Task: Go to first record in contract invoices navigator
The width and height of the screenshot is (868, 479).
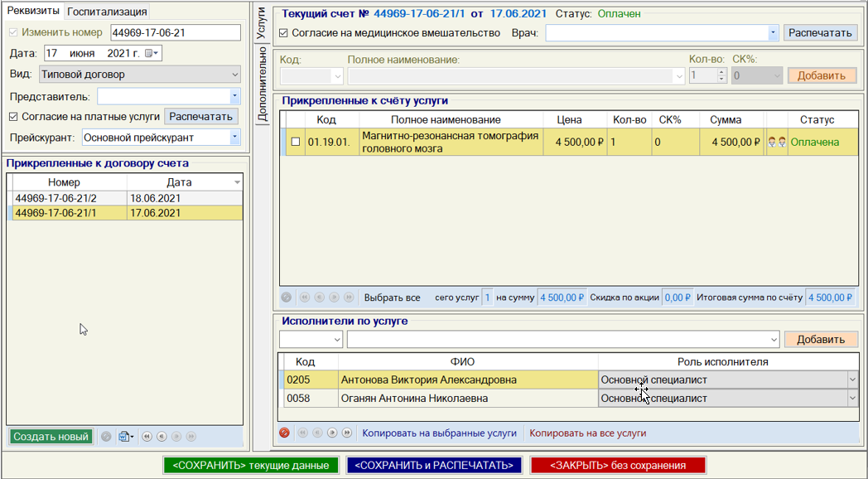Action: (x=147, y=437)
